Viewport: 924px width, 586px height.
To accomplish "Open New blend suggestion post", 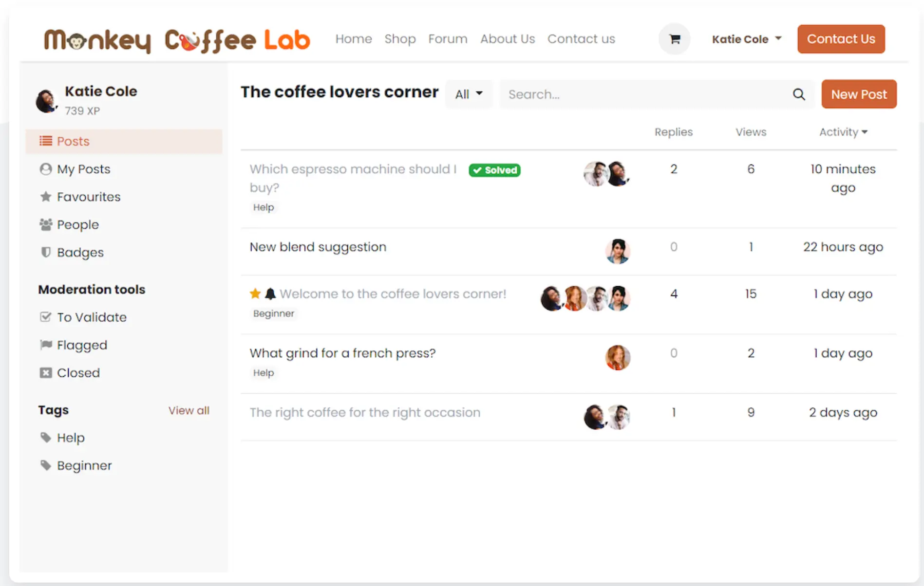I will (318, 247).
